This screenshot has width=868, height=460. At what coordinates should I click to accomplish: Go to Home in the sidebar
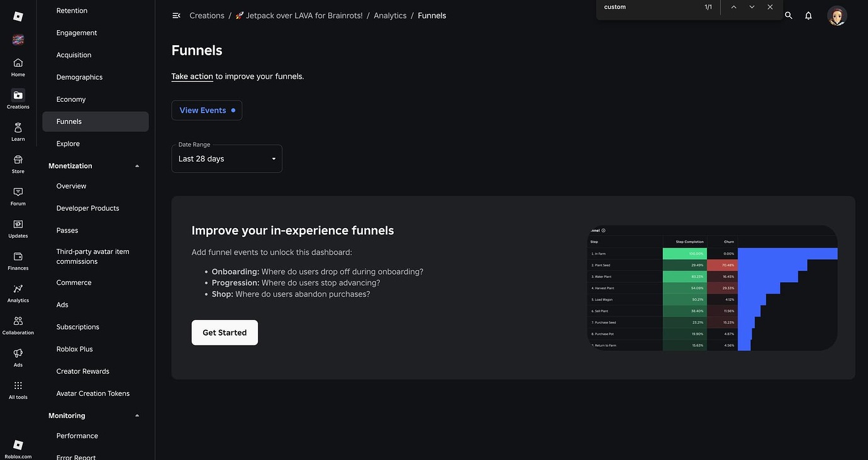pos(18,67)
